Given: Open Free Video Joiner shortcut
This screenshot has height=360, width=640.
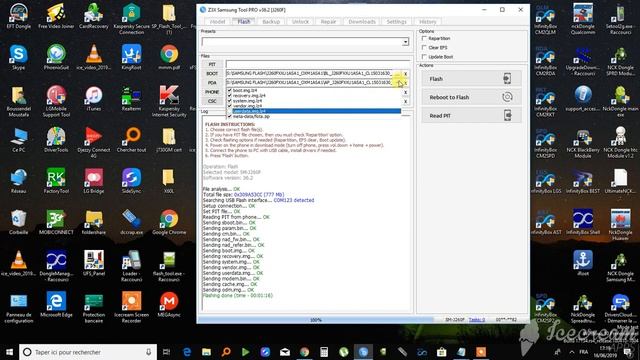Looking at the screenshot, I should [x=56, y=16].
